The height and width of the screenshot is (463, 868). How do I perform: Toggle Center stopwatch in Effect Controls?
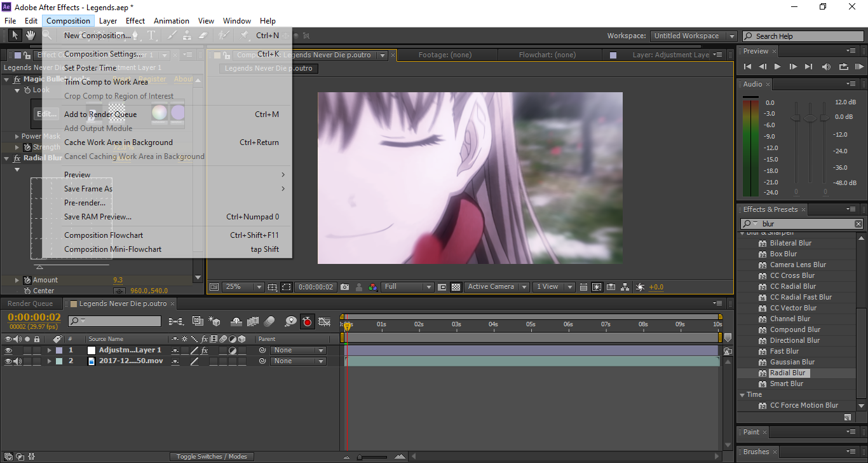[x=27, y=291]
